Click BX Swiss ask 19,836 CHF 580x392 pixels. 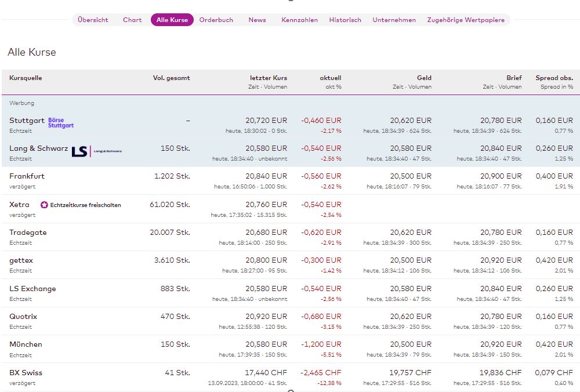click(501, 372)
